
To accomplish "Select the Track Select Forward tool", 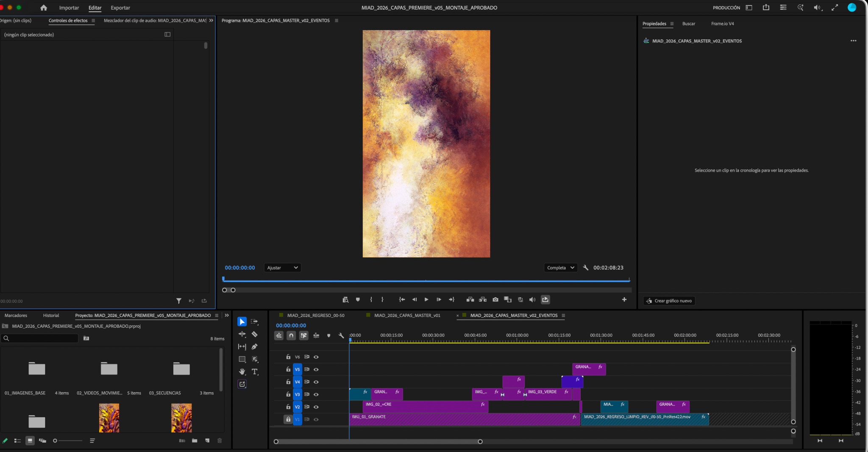I will click(254, 322).
